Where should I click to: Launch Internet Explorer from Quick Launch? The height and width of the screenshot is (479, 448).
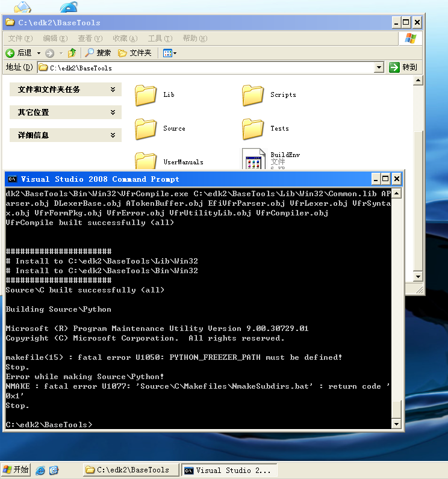(x=40, y=470)
